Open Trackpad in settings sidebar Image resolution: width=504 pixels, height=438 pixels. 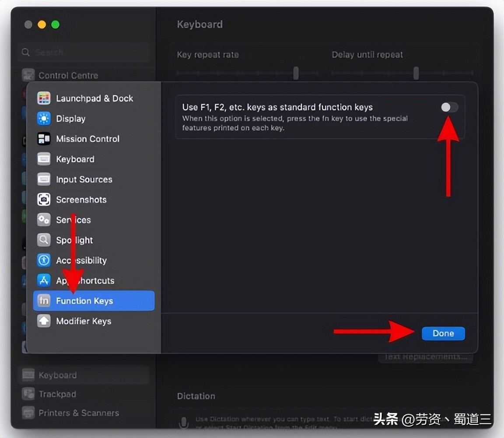tap(84, 394)
